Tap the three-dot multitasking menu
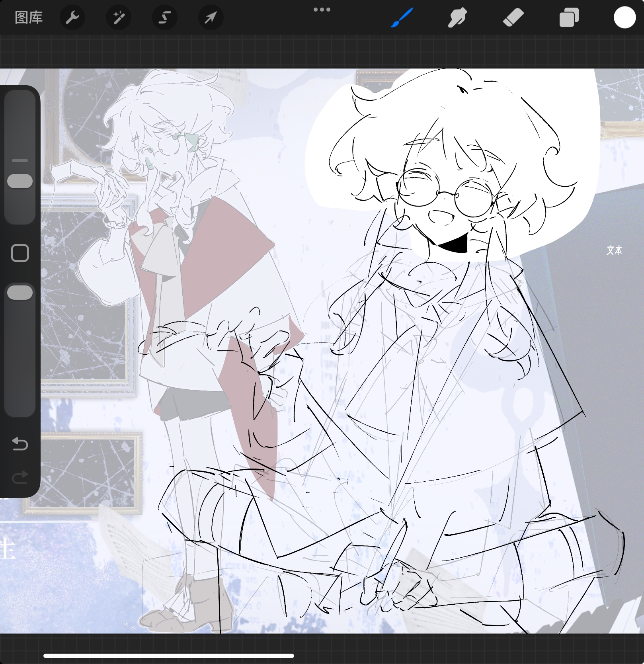This screenshot has width=644, height=664. (x=322, y=10)
